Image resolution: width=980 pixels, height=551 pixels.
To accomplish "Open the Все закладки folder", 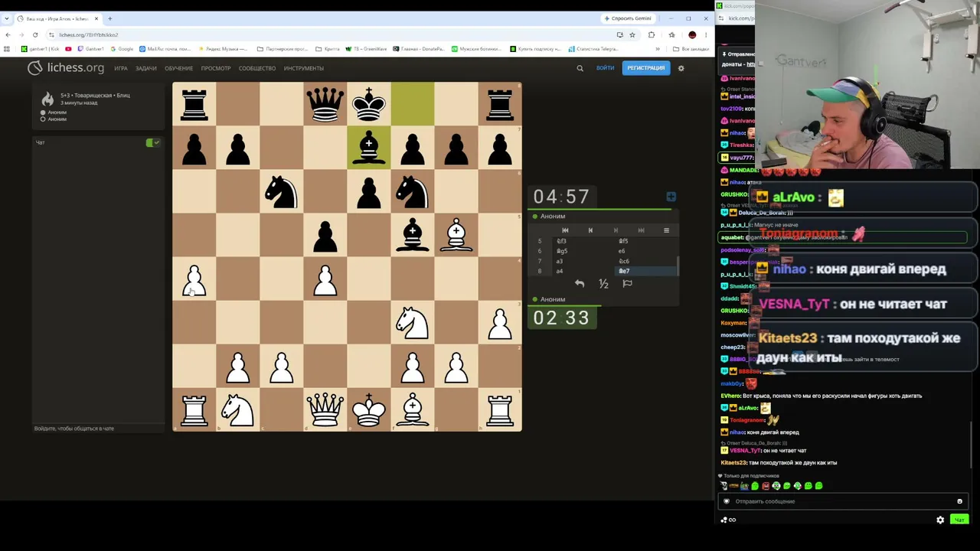I will 691,49.
